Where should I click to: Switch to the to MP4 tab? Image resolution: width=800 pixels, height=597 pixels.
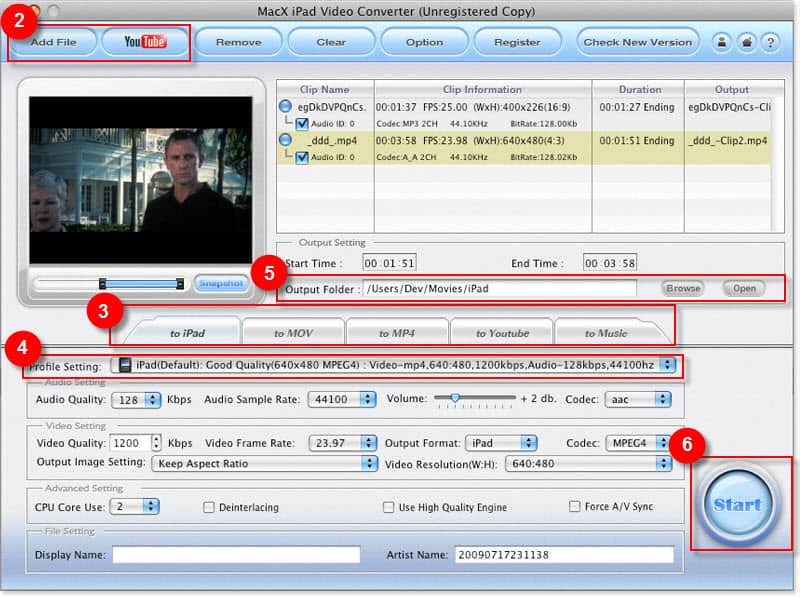[x=397, y=333]
